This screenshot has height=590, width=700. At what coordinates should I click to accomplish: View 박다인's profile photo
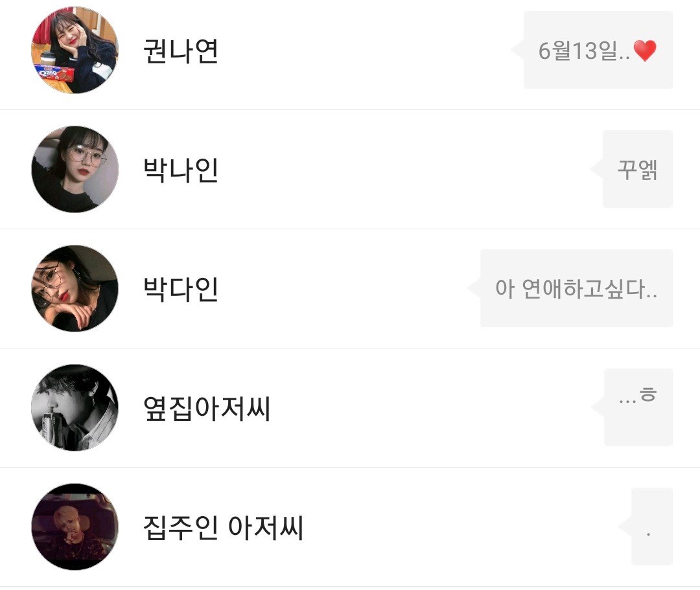click(x=75, y=288)
